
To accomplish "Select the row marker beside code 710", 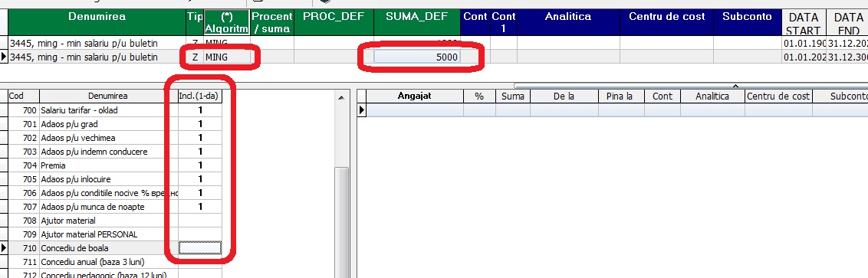I will pyautogui.click(x=5, y=247).
